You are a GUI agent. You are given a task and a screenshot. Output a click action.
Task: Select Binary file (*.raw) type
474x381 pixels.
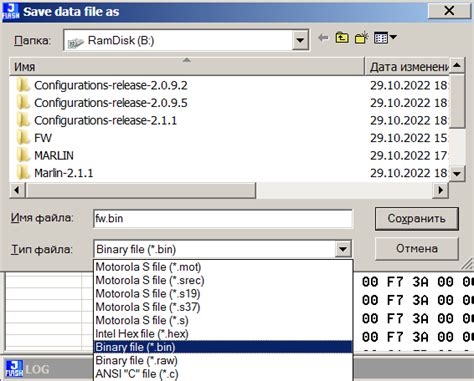(136, 360)
